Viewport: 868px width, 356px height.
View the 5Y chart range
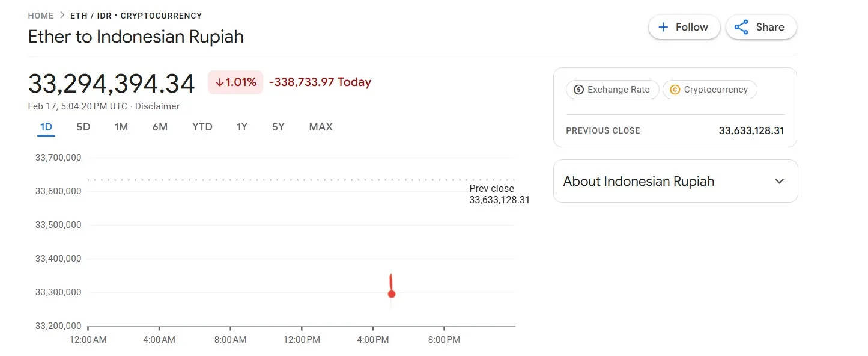point(278,127)
